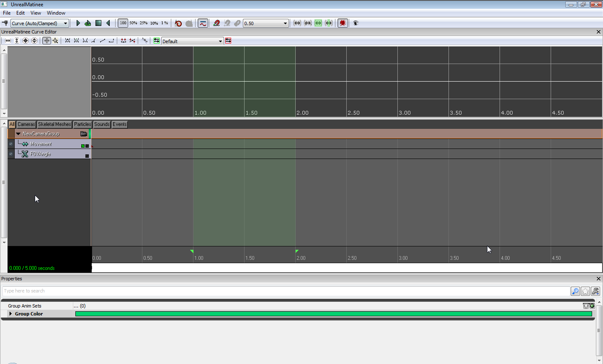Open the File menu

[7, 13]
